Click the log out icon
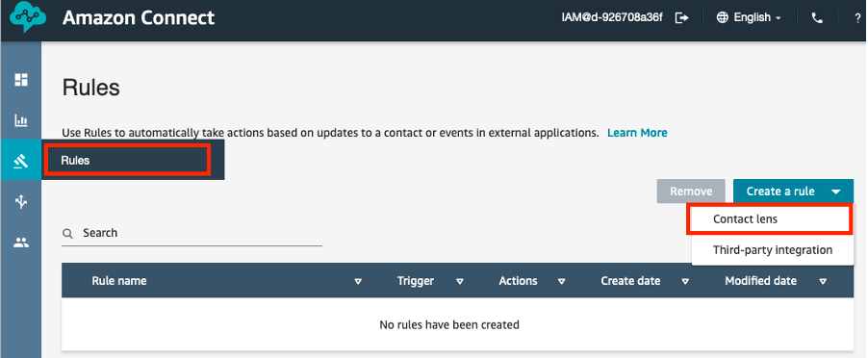 tap(682, 17)
